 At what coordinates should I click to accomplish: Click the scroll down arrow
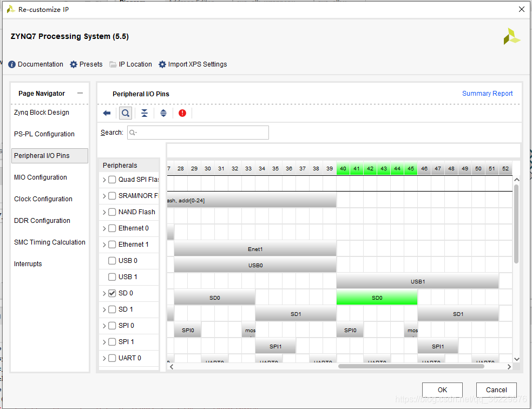pos(516,359)
